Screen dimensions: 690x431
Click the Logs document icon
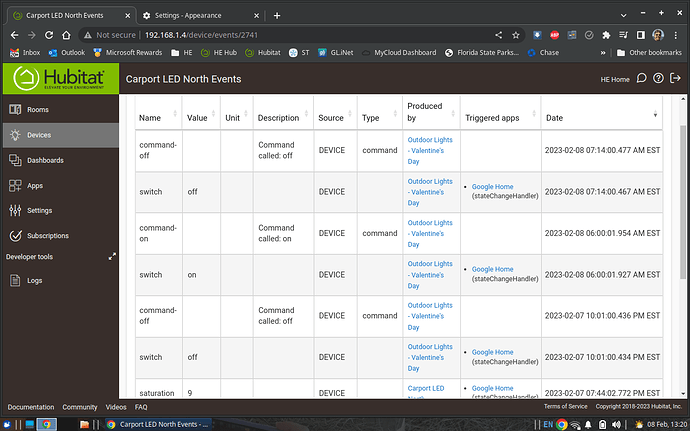pyautogui.click(x=15, y=280)
